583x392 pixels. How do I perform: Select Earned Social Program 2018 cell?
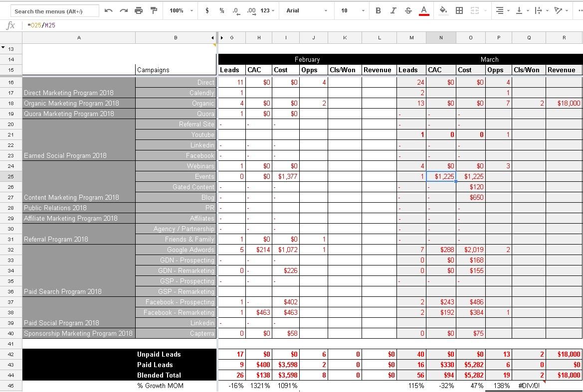point(79,155)
